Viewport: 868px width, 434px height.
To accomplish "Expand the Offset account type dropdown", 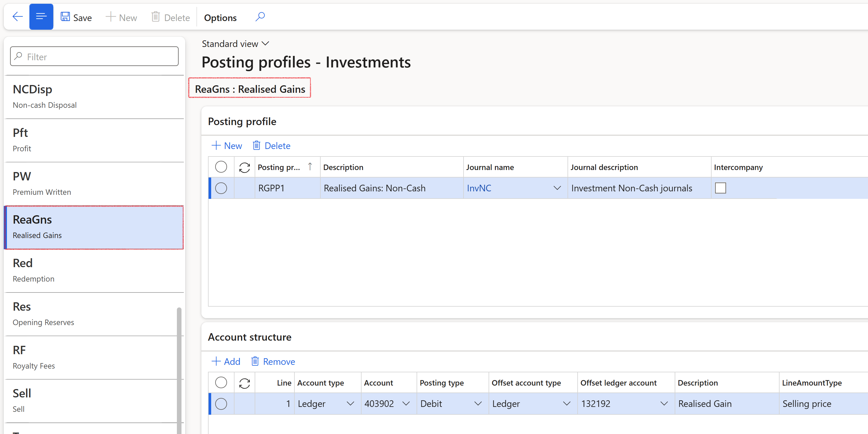I will tap(567, 404).
